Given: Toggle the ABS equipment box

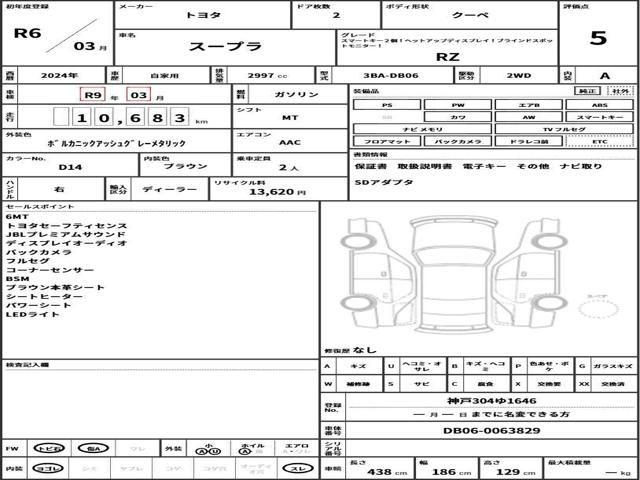Looking at the screenshot, I should click(x=597, y=104).
